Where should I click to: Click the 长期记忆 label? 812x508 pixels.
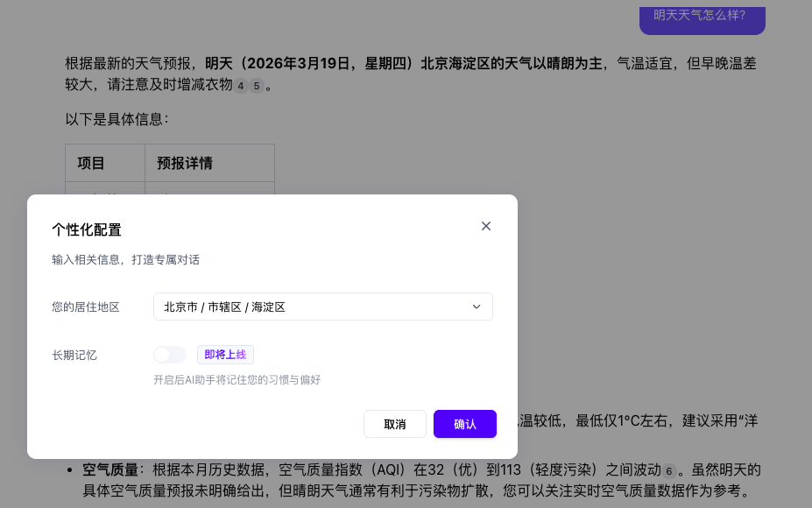tap(74, 355)
